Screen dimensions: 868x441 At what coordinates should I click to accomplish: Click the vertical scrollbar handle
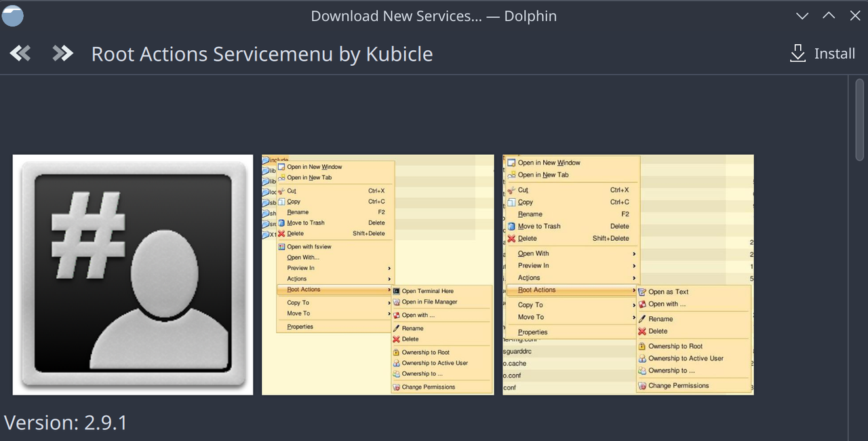point(859,119)
